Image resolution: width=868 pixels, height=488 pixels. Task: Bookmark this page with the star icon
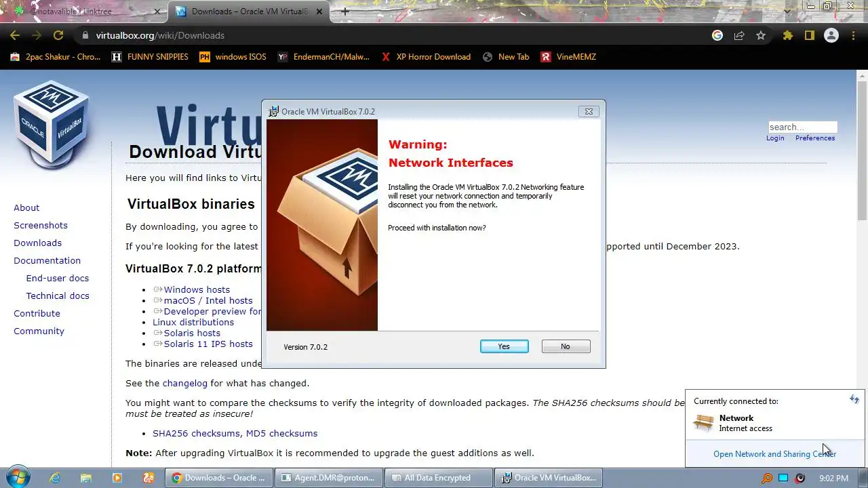(761, 35)
